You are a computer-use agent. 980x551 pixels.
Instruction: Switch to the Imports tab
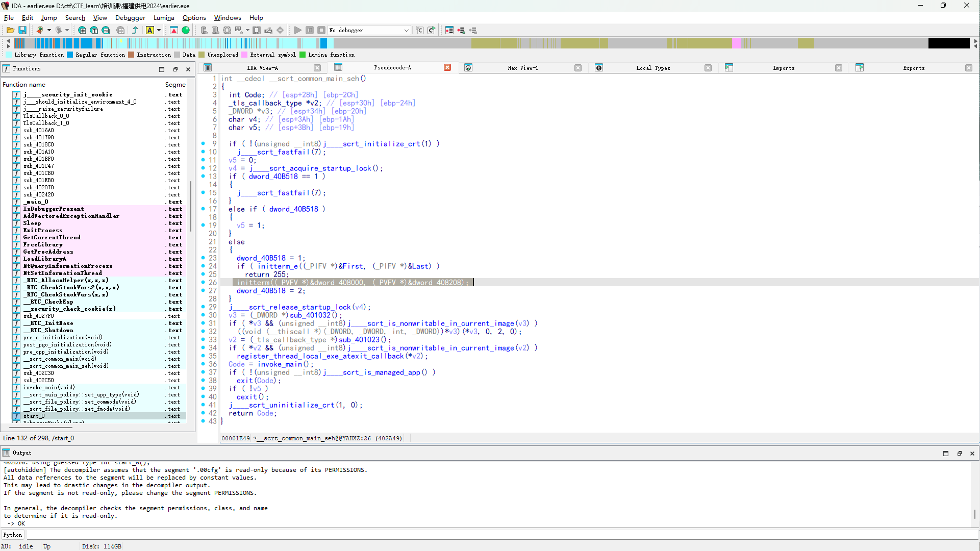tap(783, 68)
